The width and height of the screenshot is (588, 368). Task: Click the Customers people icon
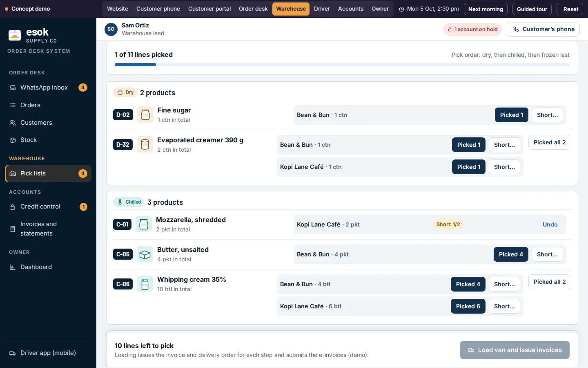coord(13,123)
